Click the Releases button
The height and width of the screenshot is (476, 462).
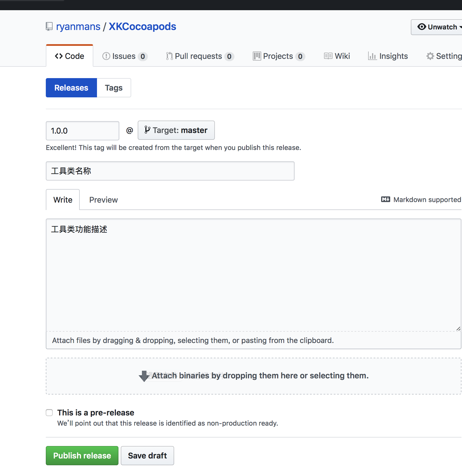point(71,88)
